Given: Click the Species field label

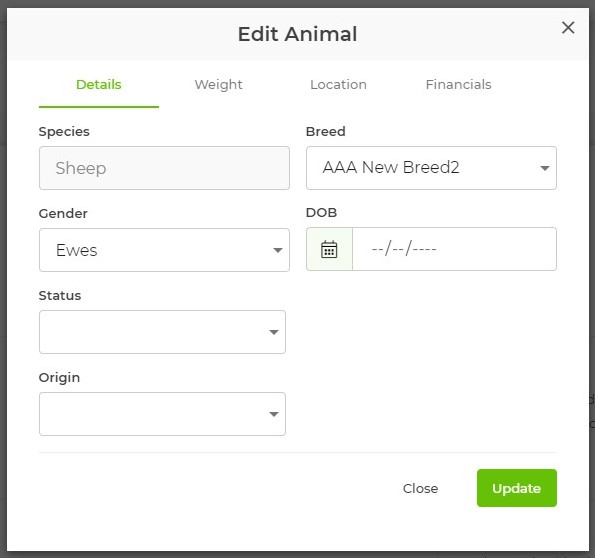Looking at the screenshot, I should coord(64,132).
